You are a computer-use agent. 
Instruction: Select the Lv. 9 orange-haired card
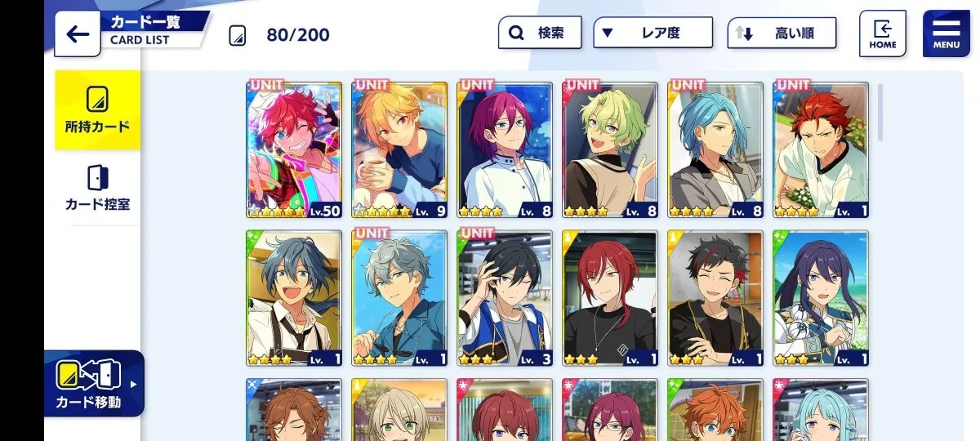(x=399, y=149)
